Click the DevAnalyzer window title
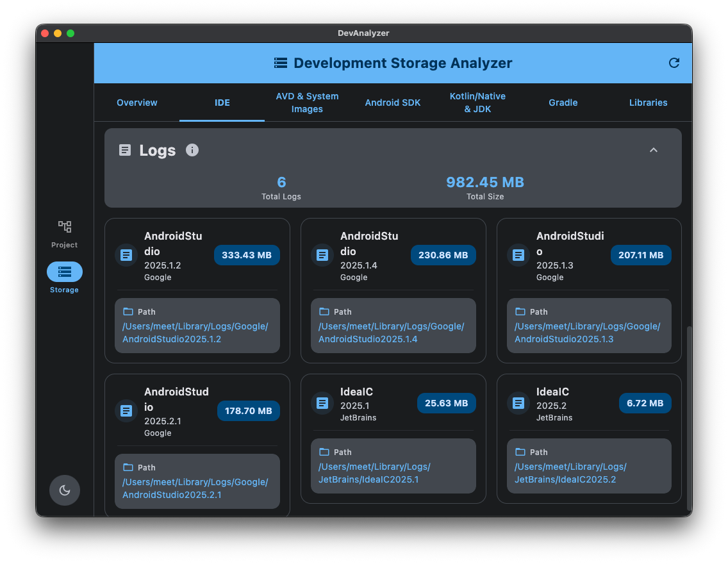 click(x=363, y=33)
